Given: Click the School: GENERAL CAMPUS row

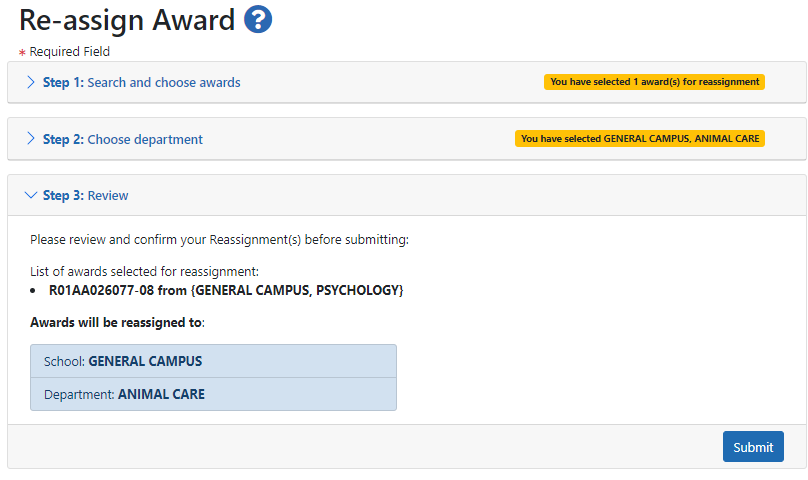Looking at the screenshot, I should tap(213, 361).
